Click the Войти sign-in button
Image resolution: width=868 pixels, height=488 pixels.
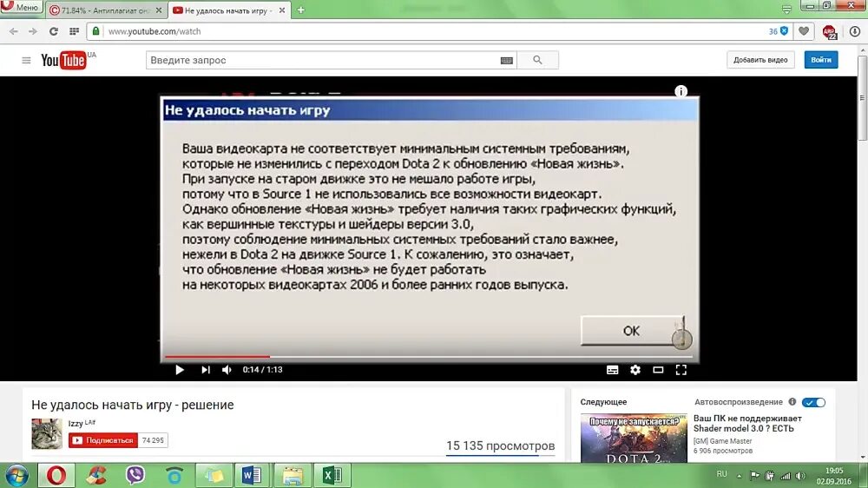(821, 60)
